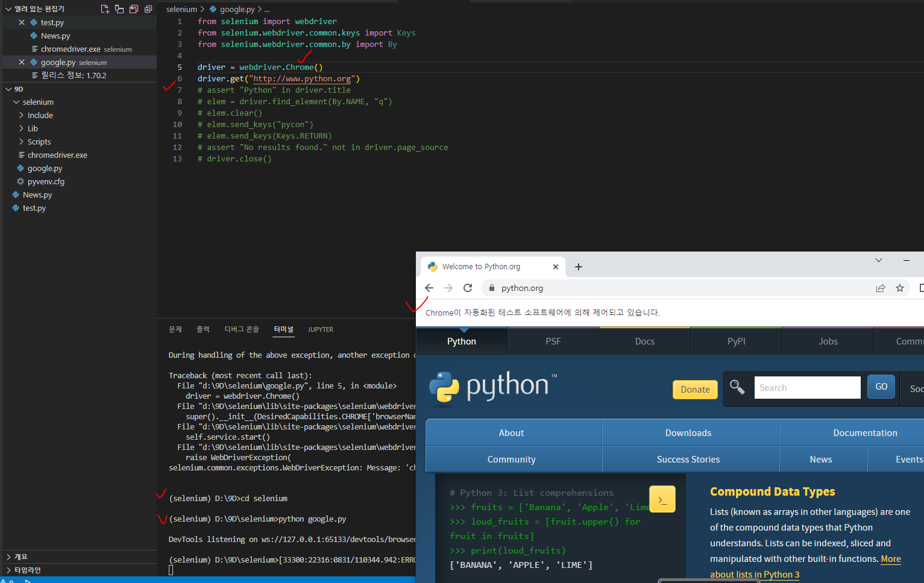Open the News menu on python.org

point(823,459)
